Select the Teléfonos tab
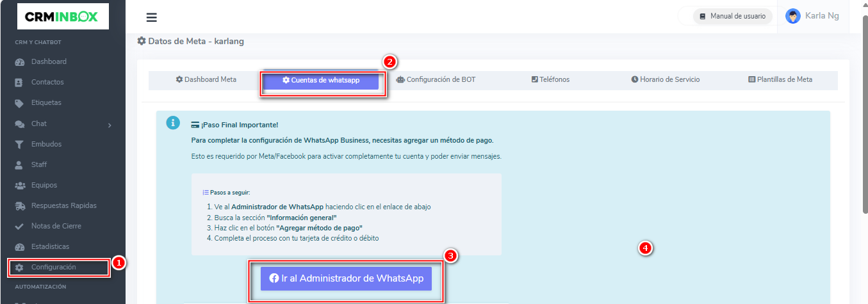The height and width of the screenshot is (304, 868). [x=550, y=80]
